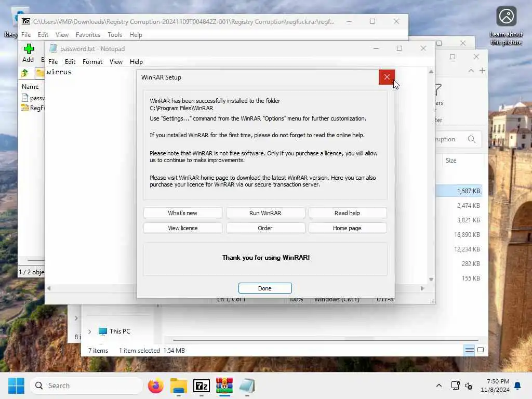The height and width of the screenshot is (399, 532).
Task: Open Notepad File menu
Action: pos(53,62)
